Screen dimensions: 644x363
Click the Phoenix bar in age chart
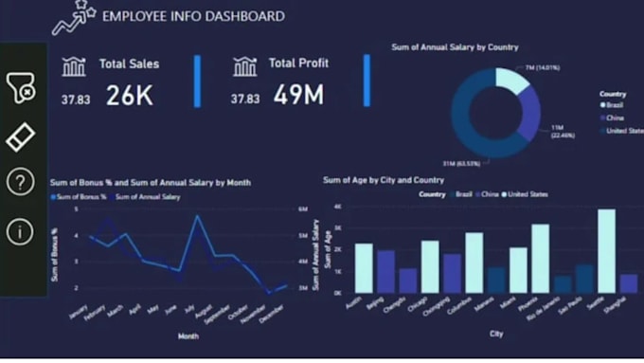coord(541,259)
